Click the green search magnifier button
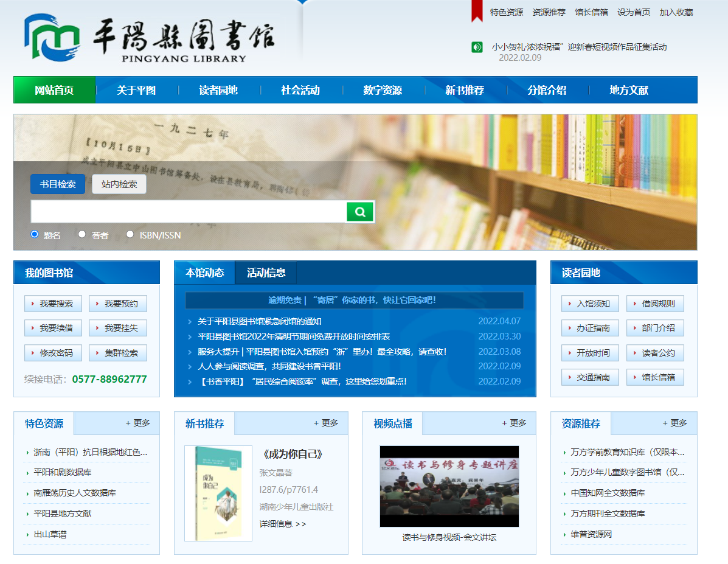 (x=360, y=212)
